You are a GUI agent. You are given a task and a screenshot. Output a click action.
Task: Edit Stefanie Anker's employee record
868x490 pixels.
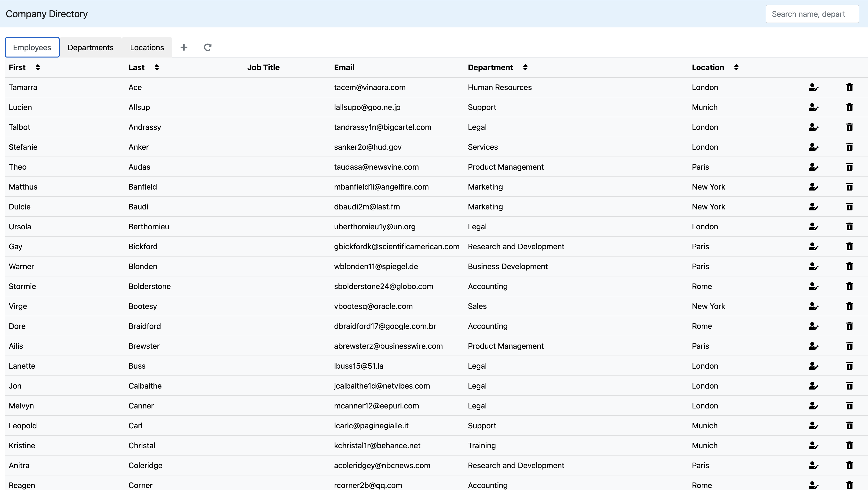click(813, 147)
